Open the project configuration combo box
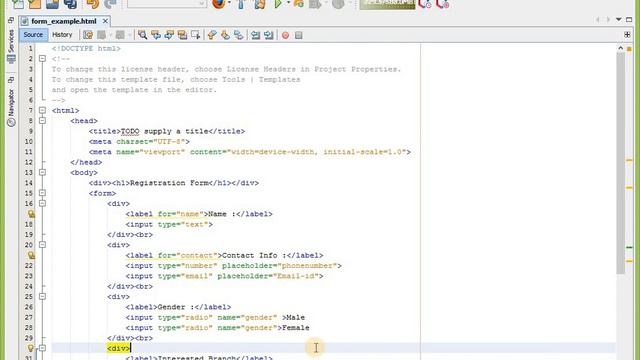Image resolution: width=640 pixels, height=360 pixels. 167,4
